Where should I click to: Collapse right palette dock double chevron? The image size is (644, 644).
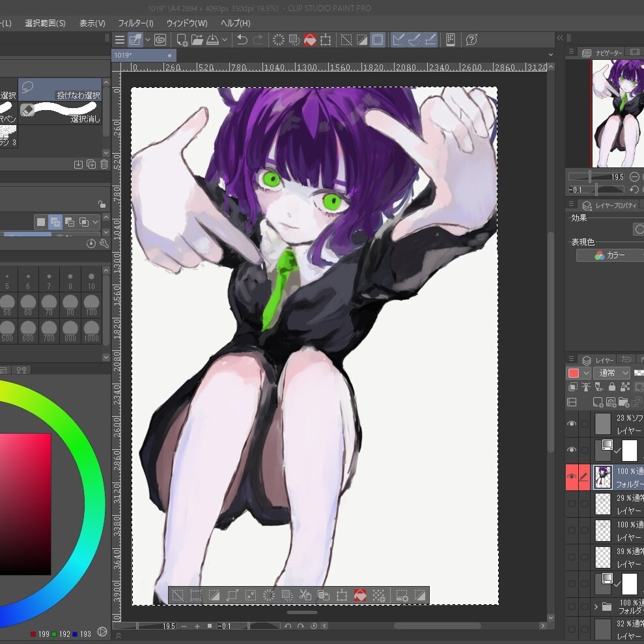tap(560, 38)
